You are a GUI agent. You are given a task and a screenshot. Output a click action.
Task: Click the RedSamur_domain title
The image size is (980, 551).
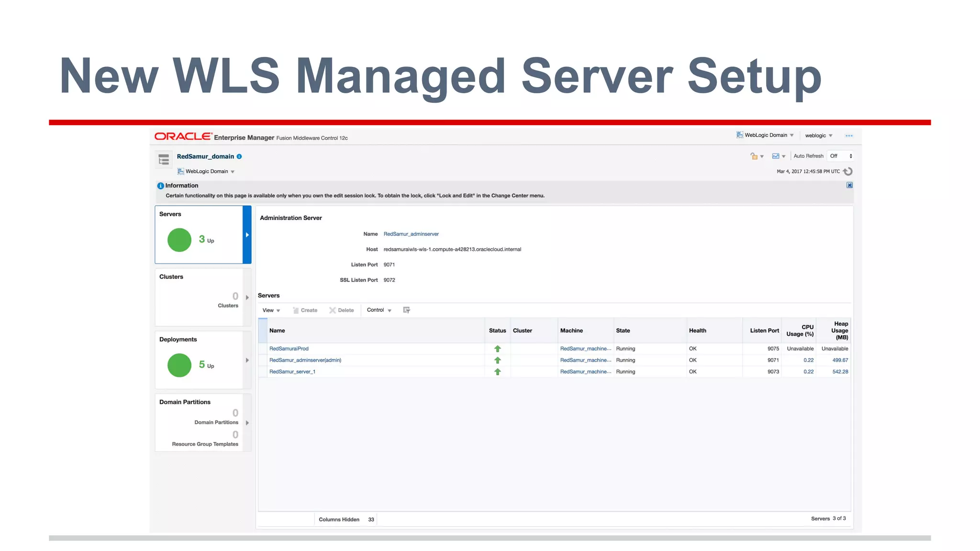tap(205, 156)
